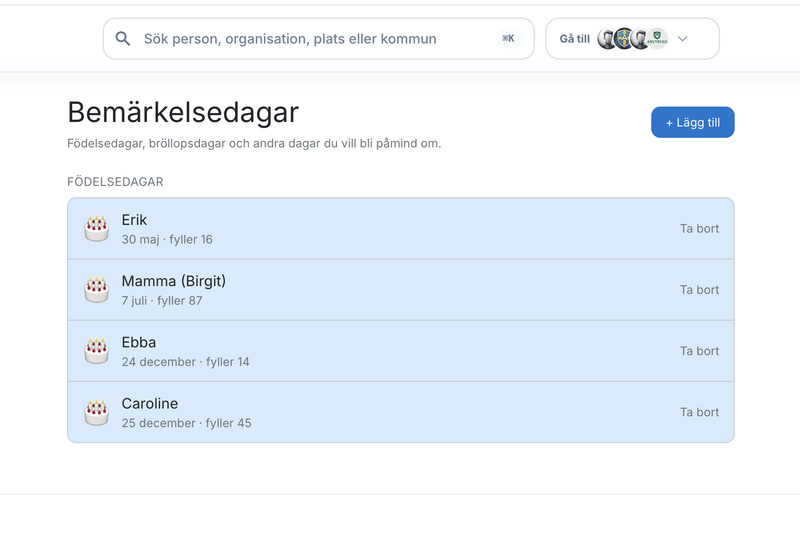This screenshot has height=536, width=800.
Task: Select the Ebba 24 december row
Action: coord(401,351)
